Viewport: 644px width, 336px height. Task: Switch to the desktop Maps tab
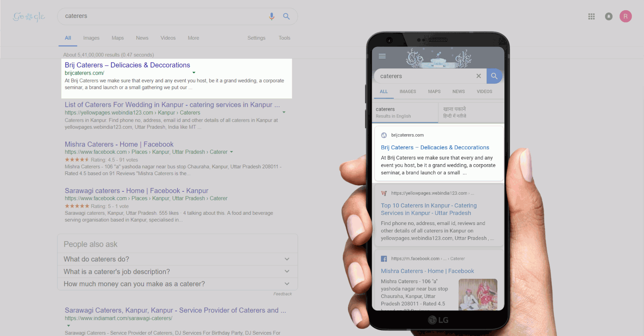pos(118,38)
